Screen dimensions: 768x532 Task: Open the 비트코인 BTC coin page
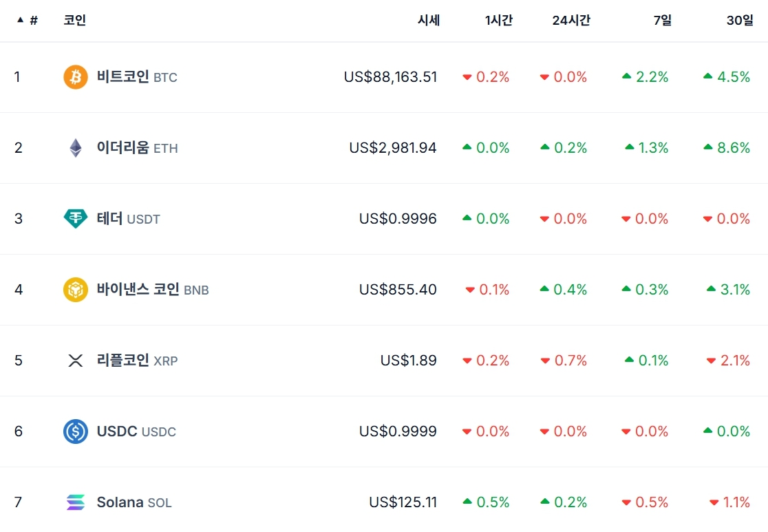point(136,77)
